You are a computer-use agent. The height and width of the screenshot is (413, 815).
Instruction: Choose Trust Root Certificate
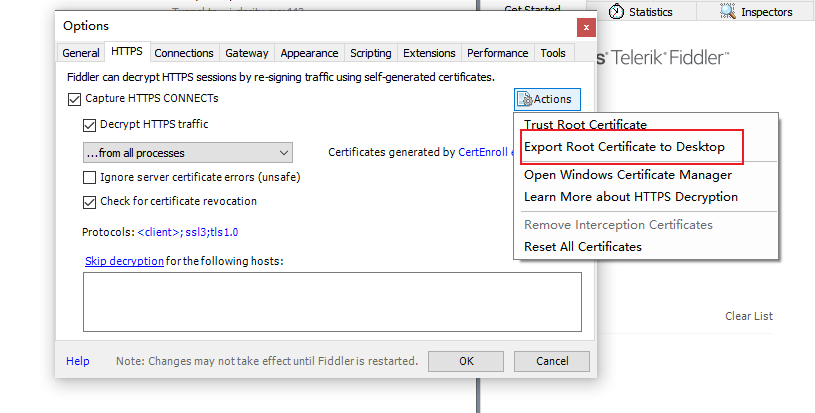point(585,125)
